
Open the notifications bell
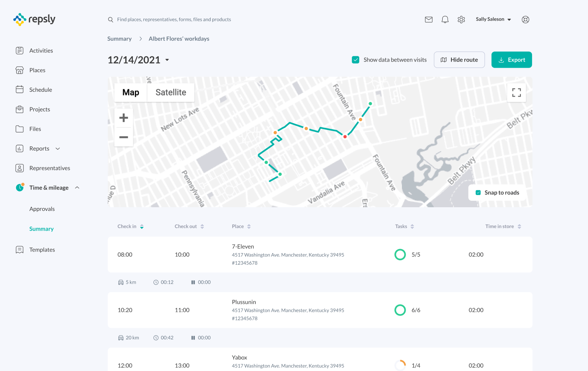[x=445, y=19]
